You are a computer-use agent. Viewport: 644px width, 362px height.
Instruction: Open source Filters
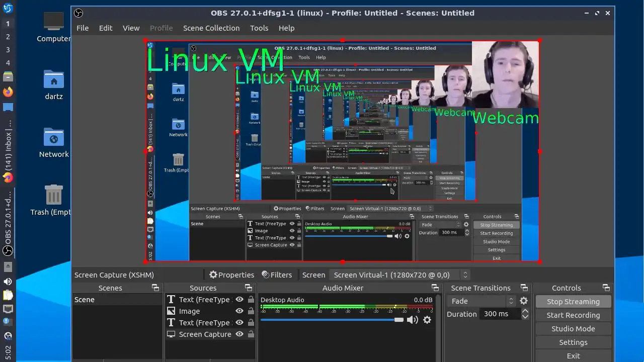point(277,275)
